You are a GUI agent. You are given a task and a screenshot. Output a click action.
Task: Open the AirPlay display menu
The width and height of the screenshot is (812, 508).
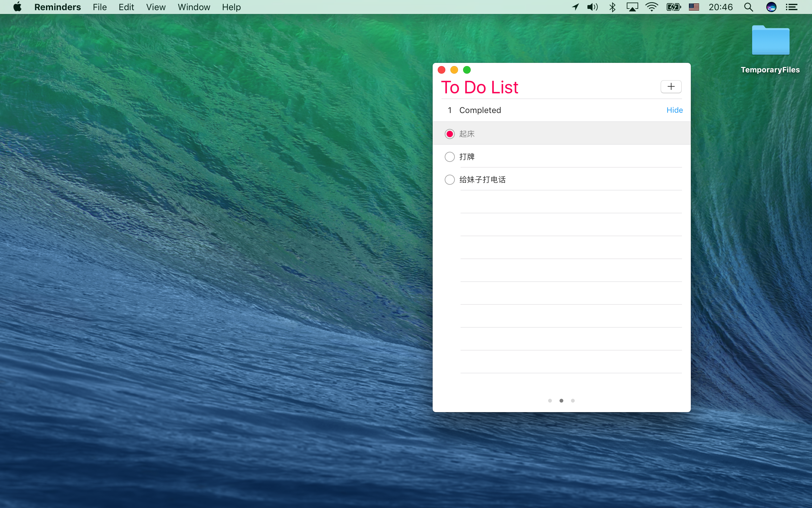click(632, 7)
